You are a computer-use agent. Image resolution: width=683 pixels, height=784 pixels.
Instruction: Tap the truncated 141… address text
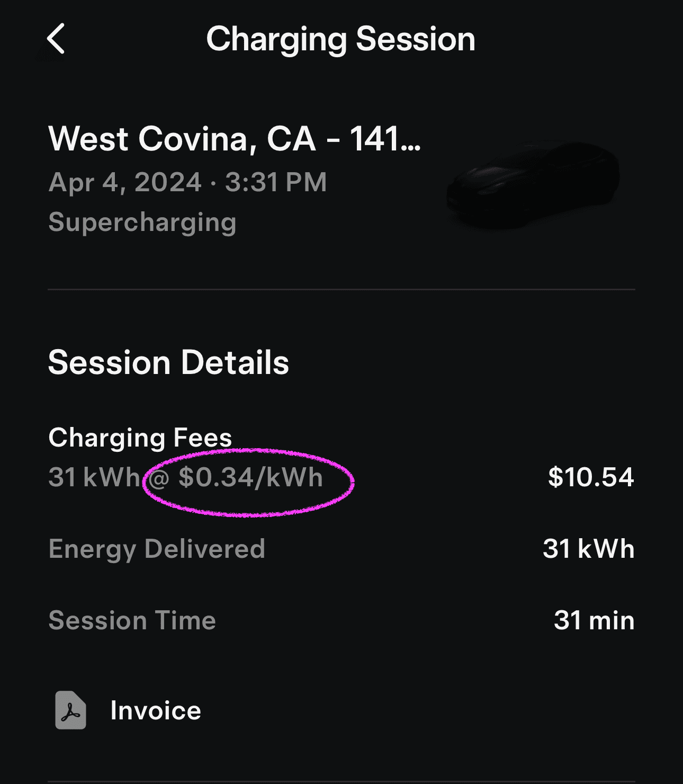tap(385, 139)
